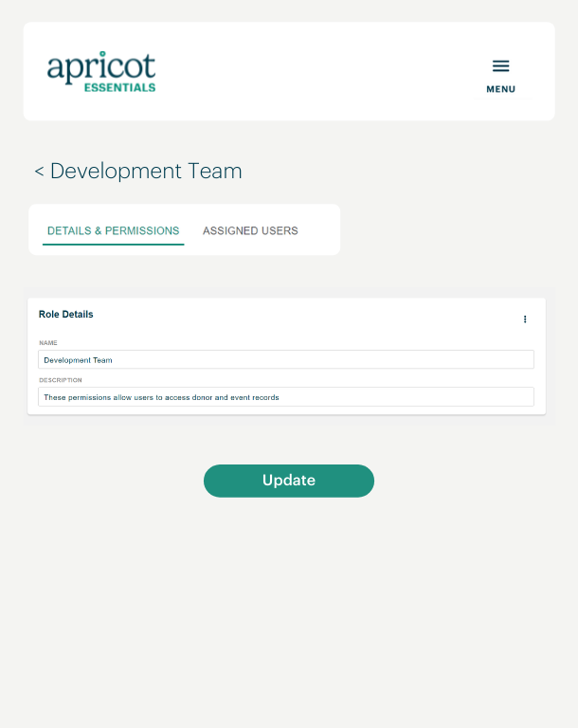Image resolution: width=578 pixels, height=728 pixels.
Task: Click the green underline beneath the active tab
Action: pyautogui.click(x=113, y=245)
